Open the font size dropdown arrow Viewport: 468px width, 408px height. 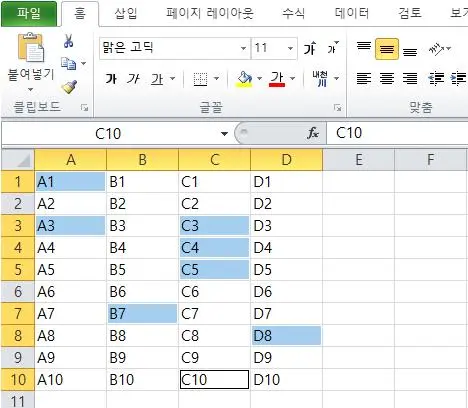click(x=290, y=49)
